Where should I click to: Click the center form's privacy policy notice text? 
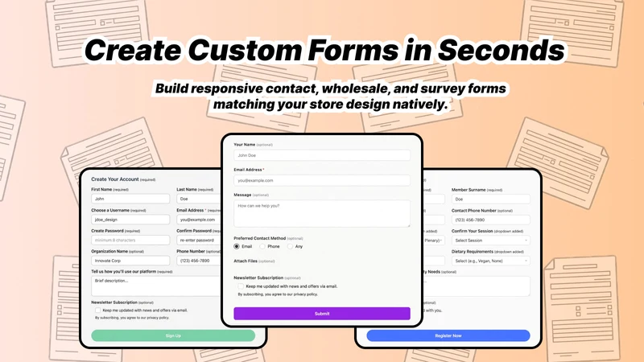[x=278, y=294]
